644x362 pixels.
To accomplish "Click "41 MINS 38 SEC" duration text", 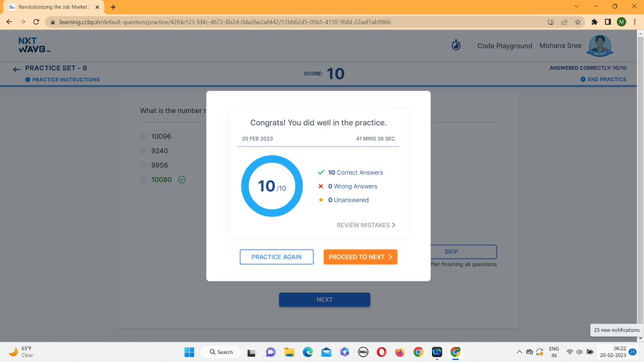I will click(x=375, y=138).
